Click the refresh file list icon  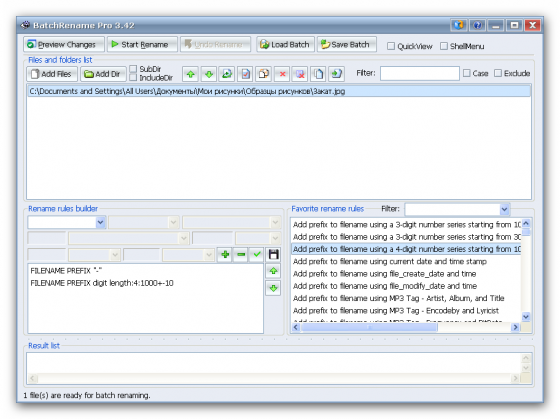click(x=227, y=74)
